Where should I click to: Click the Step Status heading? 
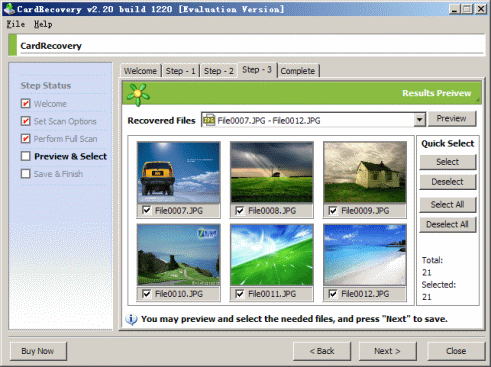[x=46, y=86]
